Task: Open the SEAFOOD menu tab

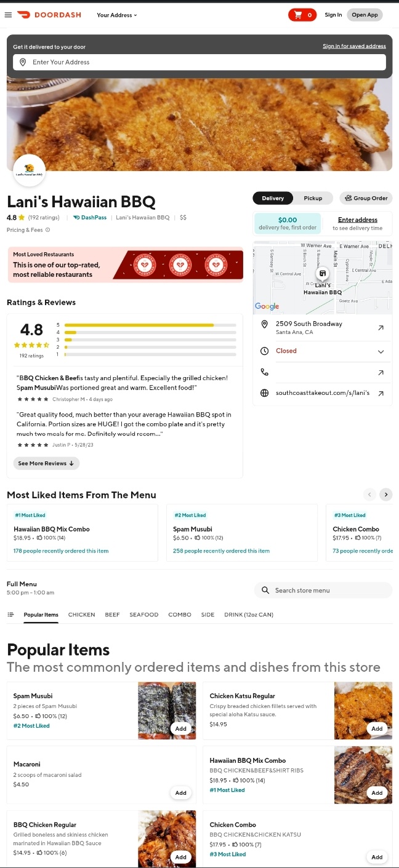Action: [x=143, y=615]
